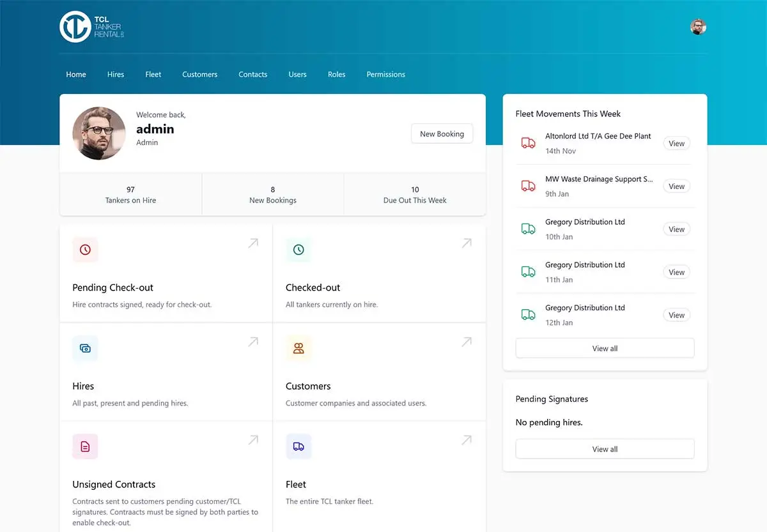Click View all under Fleet Movements This Week
The height and width of the screenshot is (532, 767).
coord(605,348)
